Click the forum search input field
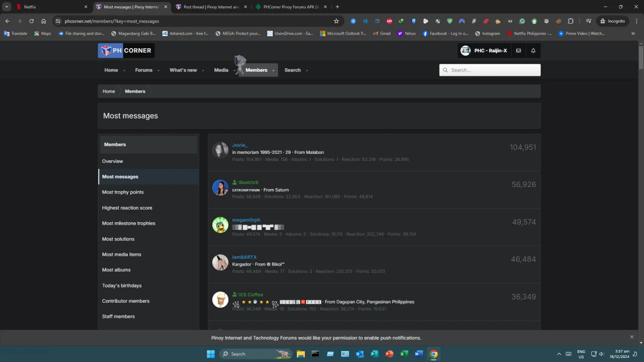This screenshot has height=362, width=644. click(490, 70)
